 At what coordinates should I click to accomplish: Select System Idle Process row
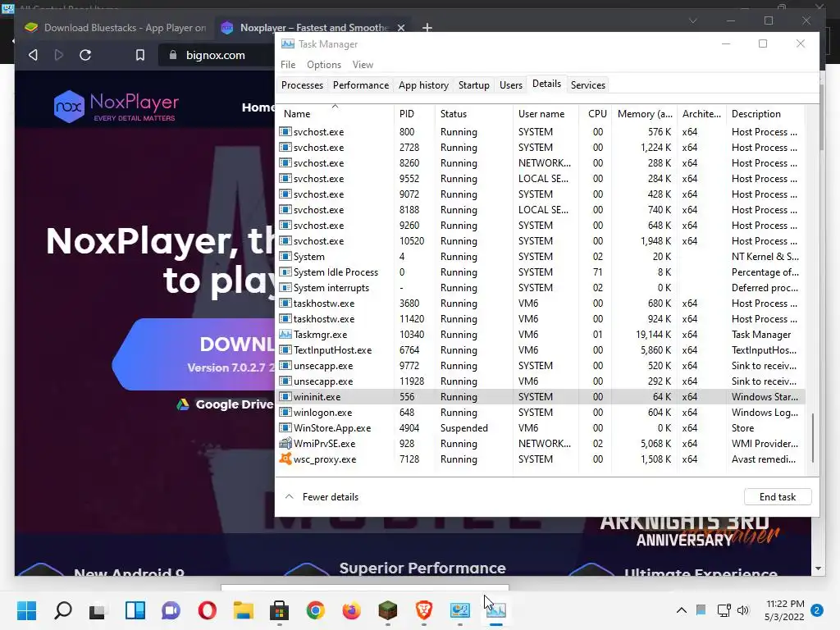(x=541, y=272)
